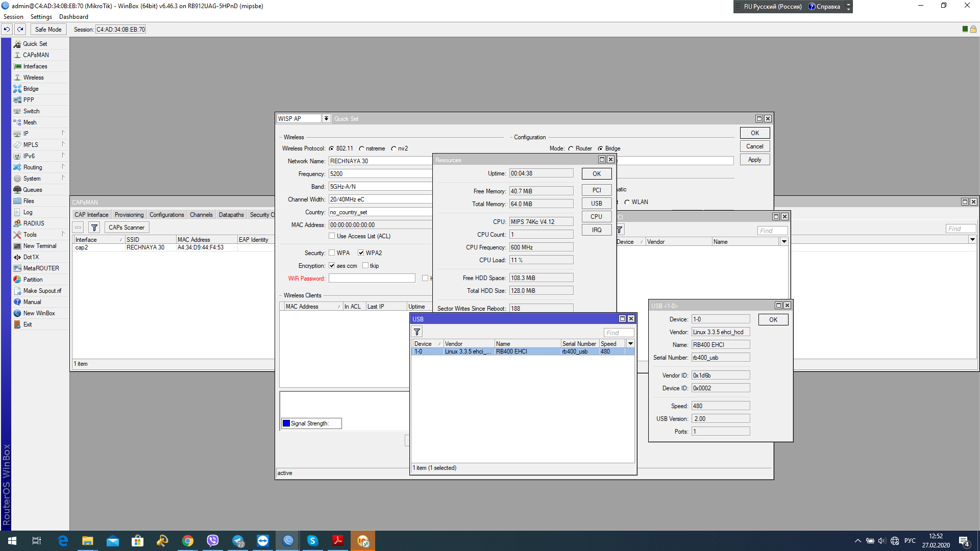Open Partition from sidebar
This screenshot has width=980, height=551.
pyautogui.click(x=33, y=280)
